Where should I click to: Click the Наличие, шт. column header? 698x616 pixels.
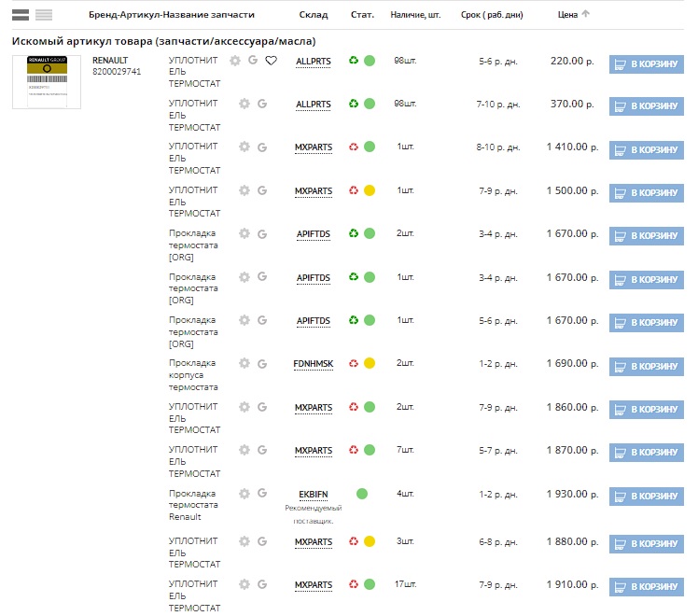(x=414, y=15)
